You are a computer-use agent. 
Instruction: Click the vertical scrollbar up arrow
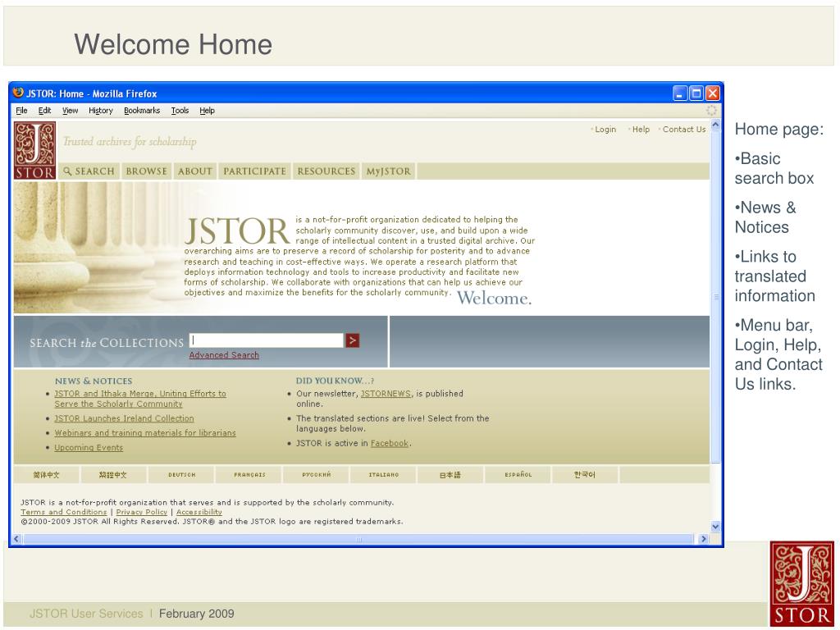(715, 126)
